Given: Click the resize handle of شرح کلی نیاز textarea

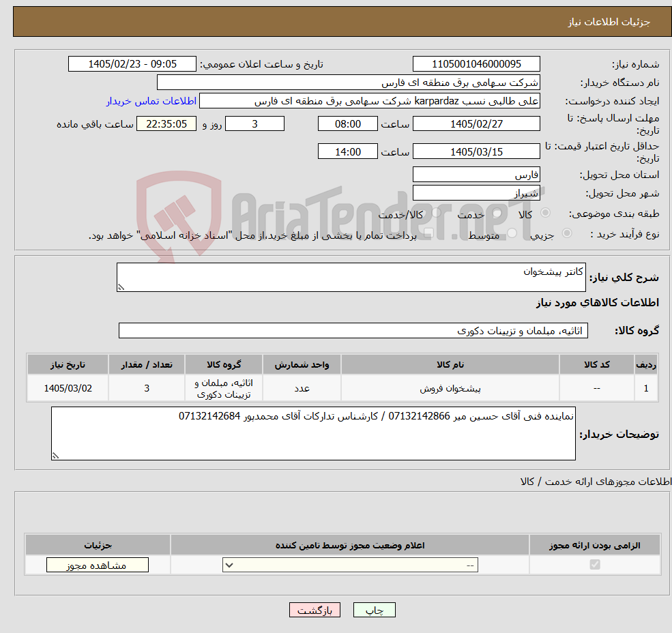Looking at the screenshot, I should pyautogui.click(x=121, y=287).
